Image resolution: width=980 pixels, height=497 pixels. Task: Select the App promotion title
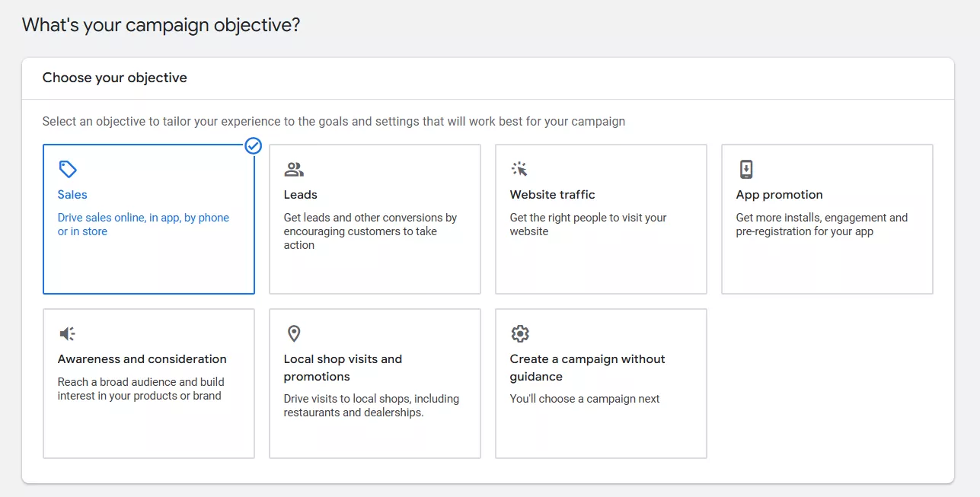point(779,195)
